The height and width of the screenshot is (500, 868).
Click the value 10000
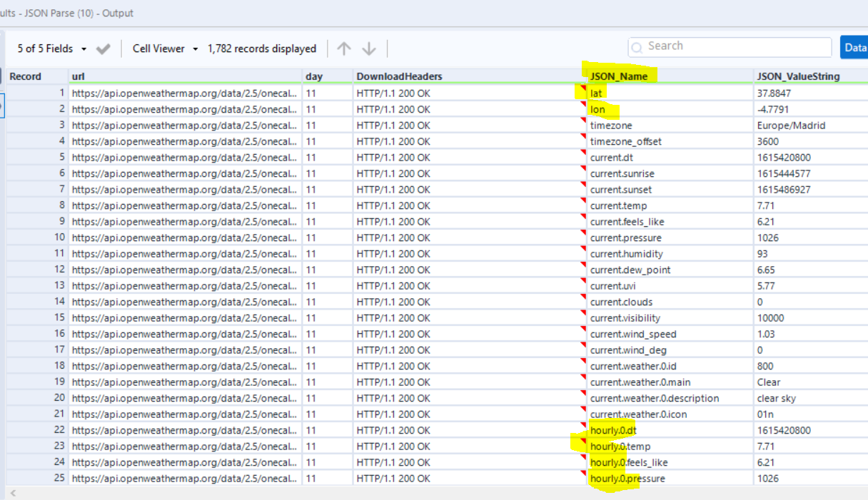[x=810, y=317]
